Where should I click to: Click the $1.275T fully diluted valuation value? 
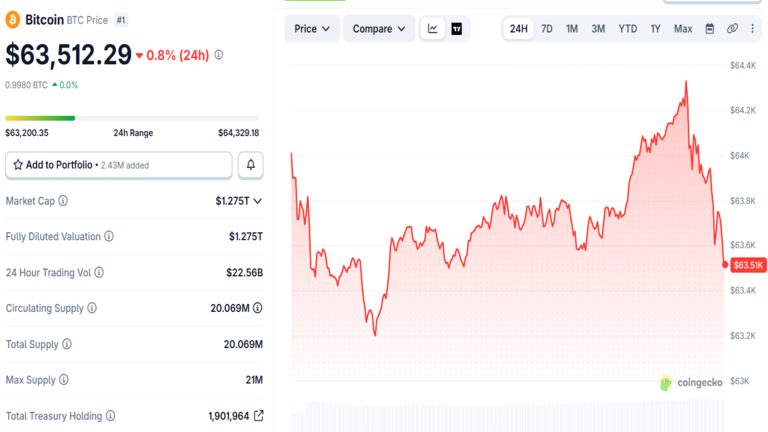pos(246,237)
